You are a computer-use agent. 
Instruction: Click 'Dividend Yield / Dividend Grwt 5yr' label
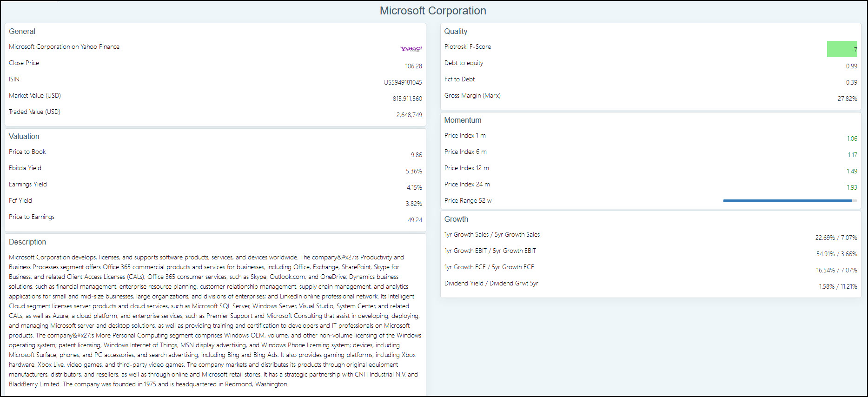491,283
